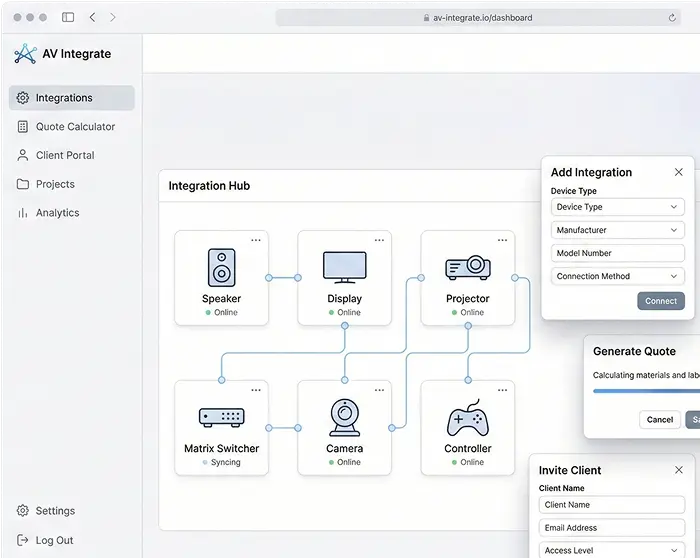Expand the Device Type dropdown

(x=618, y=207)
